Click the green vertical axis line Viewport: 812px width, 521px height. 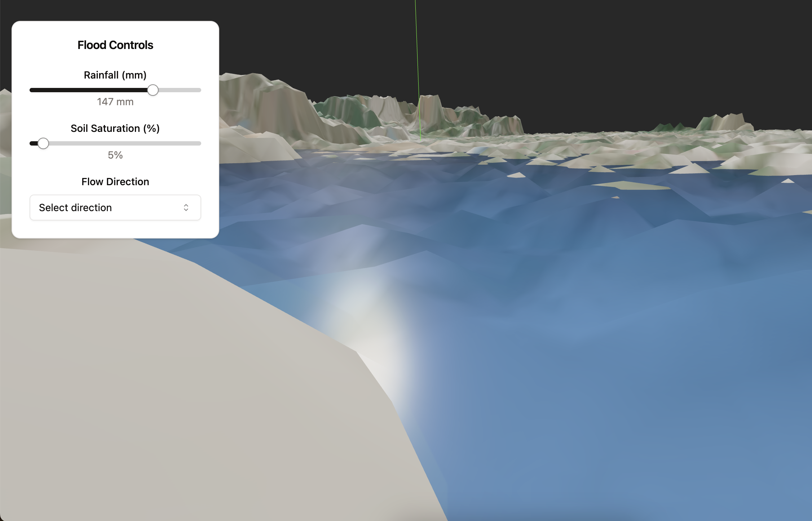[417, 54]
